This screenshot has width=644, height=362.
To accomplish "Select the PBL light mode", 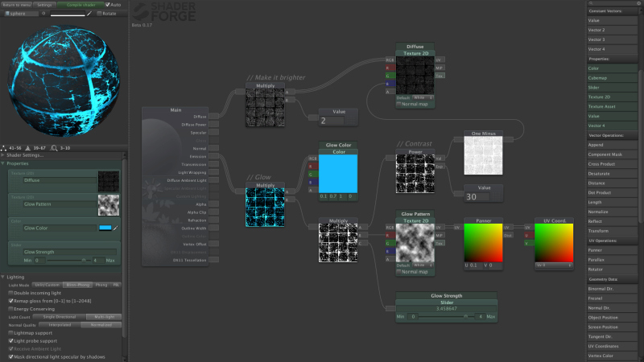I will tap(116, 285).
